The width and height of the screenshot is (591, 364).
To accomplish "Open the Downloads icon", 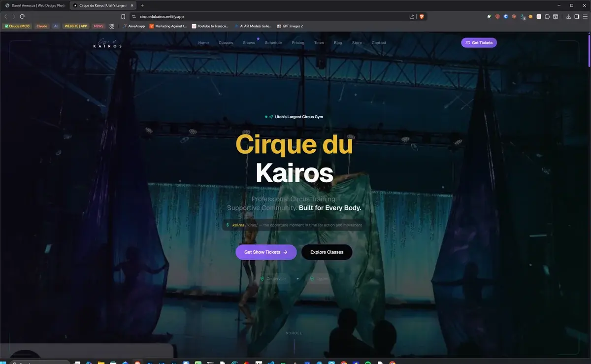I will [x=568, y=16].
